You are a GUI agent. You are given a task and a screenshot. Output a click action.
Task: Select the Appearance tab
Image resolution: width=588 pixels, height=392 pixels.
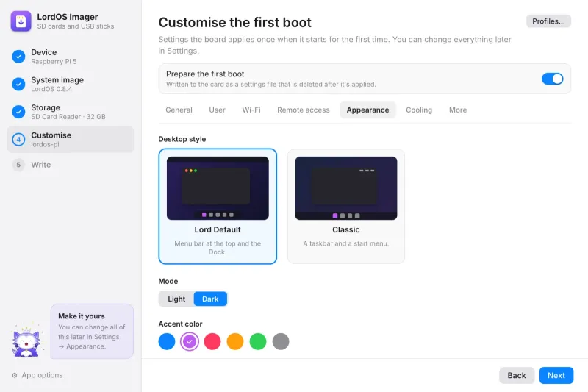pos(367,110)
